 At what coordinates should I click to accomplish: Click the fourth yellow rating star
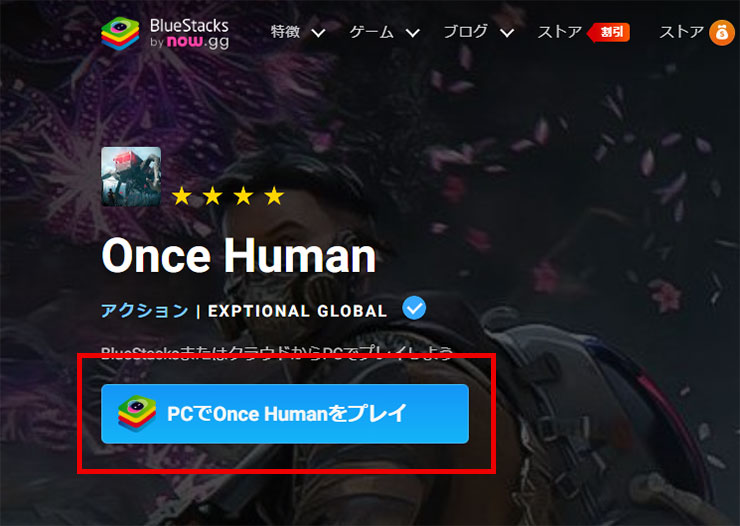[274, 196]
